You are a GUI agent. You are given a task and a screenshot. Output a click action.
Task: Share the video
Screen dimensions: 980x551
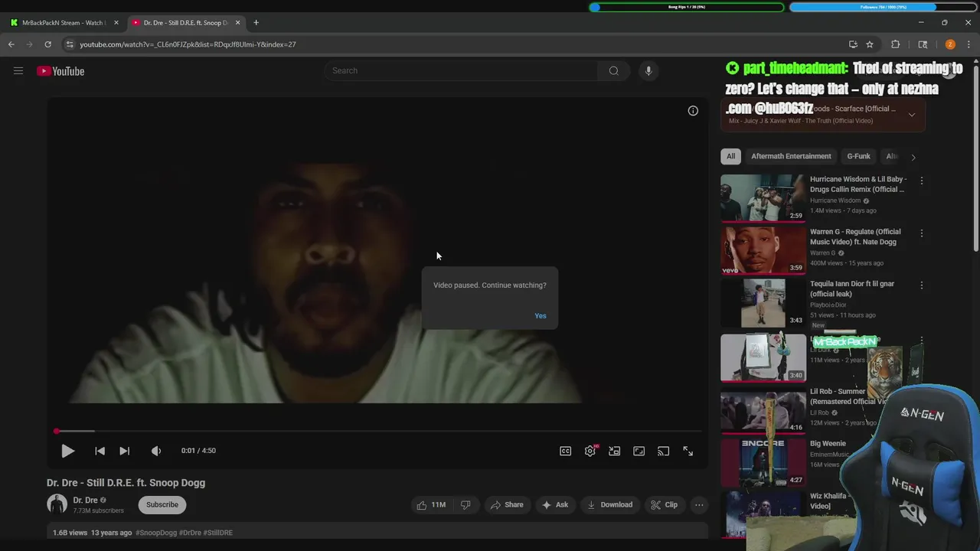coord(507,505)
